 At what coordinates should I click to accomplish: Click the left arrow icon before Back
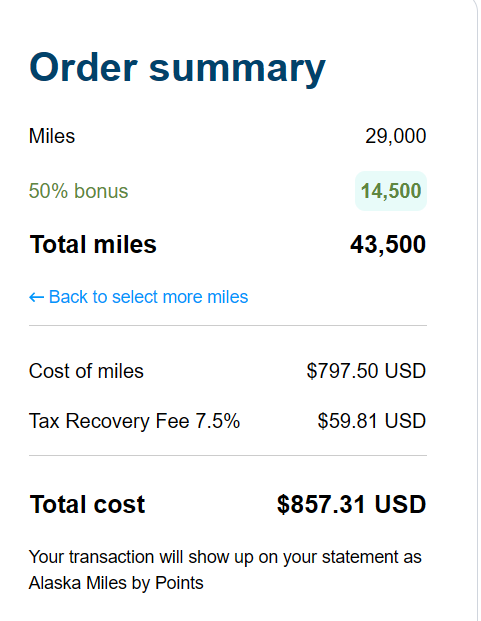[x=36, y=297]
